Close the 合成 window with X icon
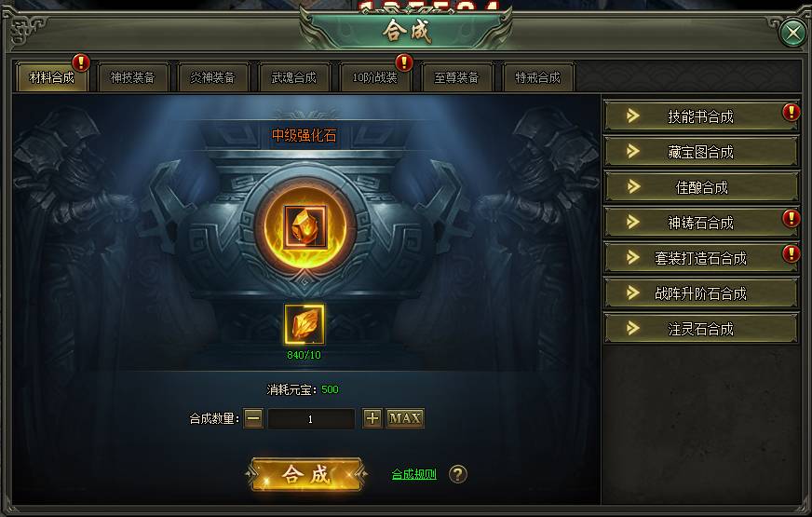The image size is (812, 517). point(792,33)
